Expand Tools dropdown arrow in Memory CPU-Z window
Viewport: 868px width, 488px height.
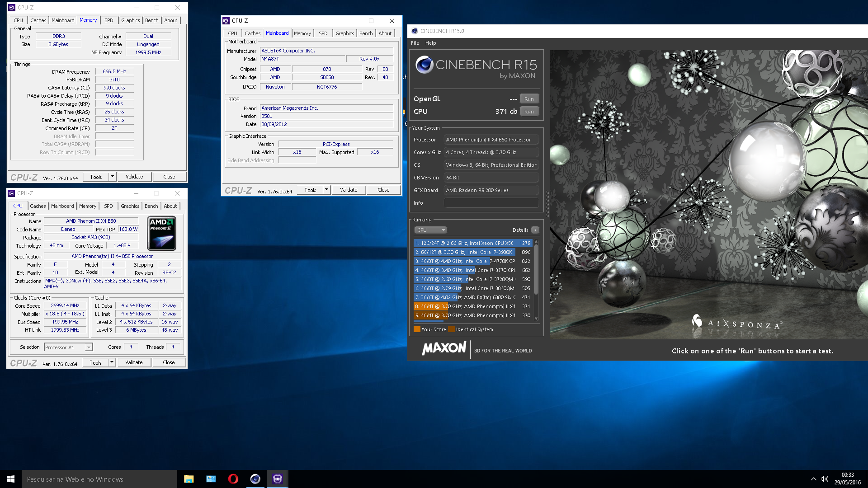(x=113, y=177)
